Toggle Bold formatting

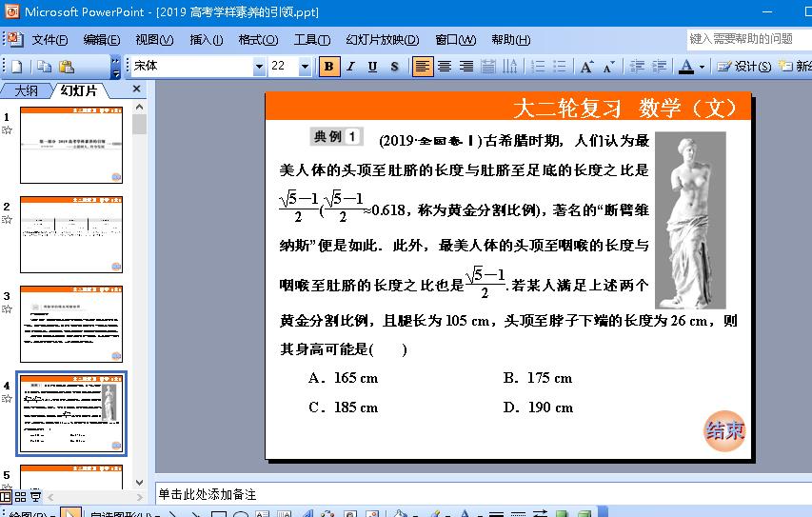click(x=328, y=67)
